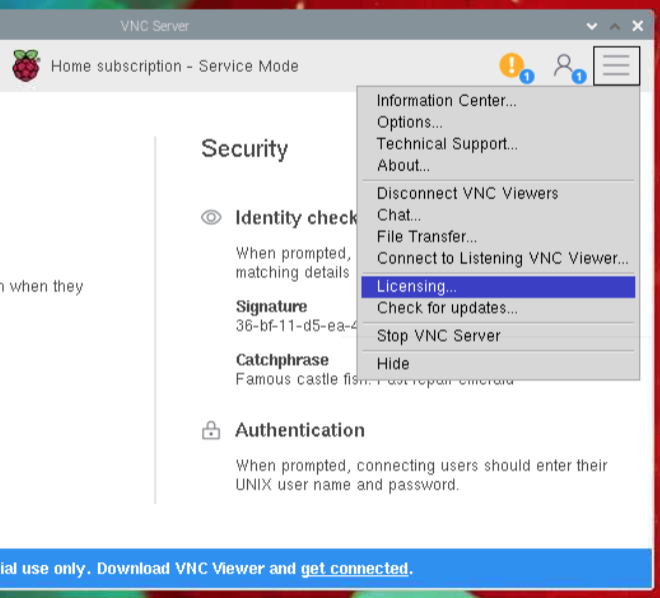Click the VNC Server title bar text

click(154, 26)
